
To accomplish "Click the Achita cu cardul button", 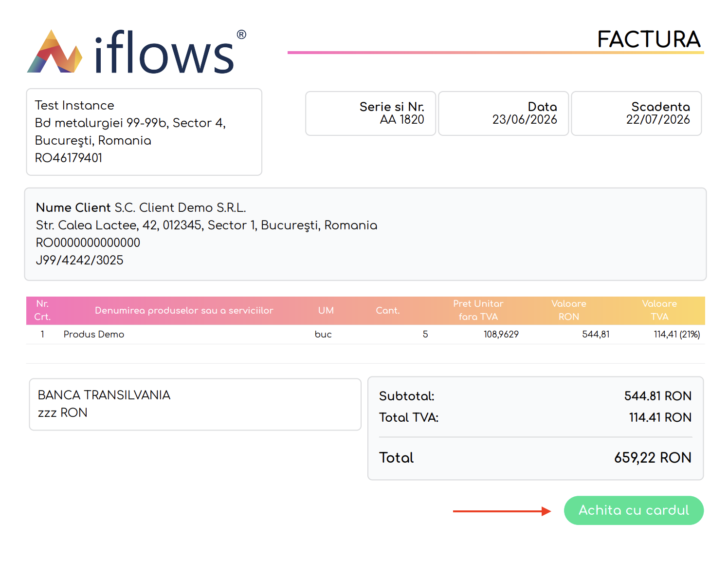I will click(634, 510).
